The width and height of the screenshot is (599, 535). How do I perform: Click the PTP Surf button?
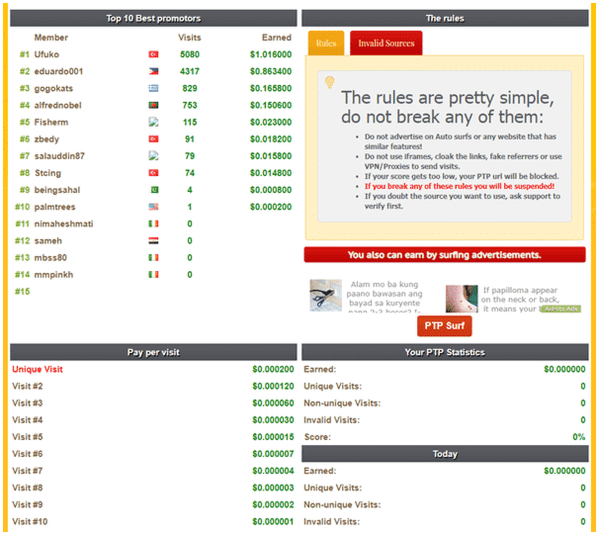click(444, 326)
